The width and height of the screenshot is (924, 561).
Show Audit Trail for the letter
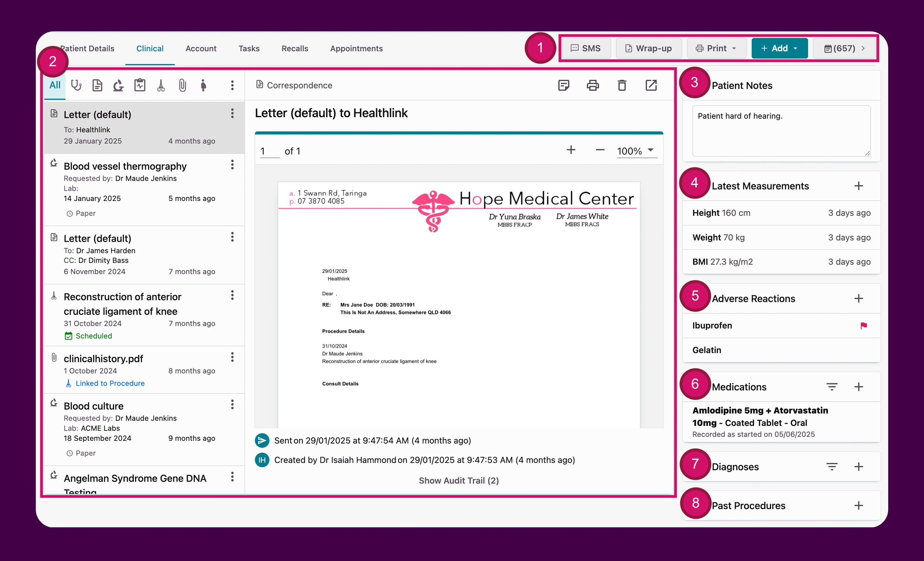tap(458, 480)
